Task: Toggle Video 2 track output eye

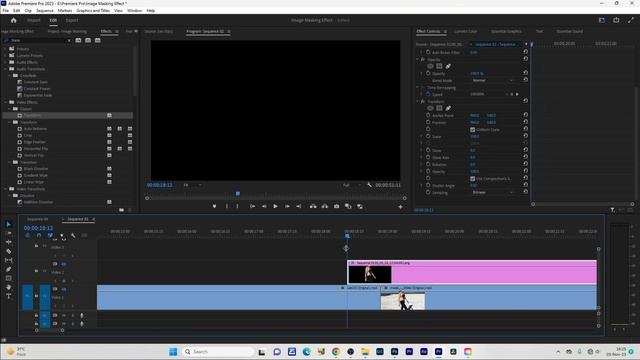Action: point(64,264)
